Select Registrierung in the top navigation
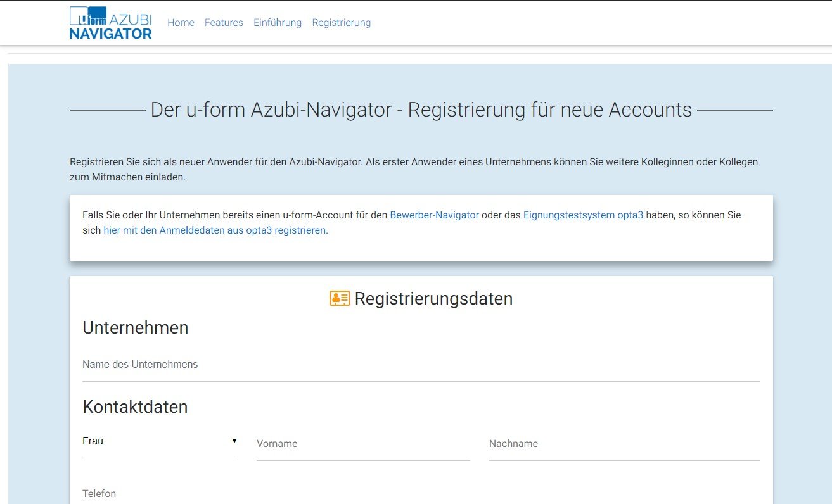The image size is (832, 504). point(341,23)
